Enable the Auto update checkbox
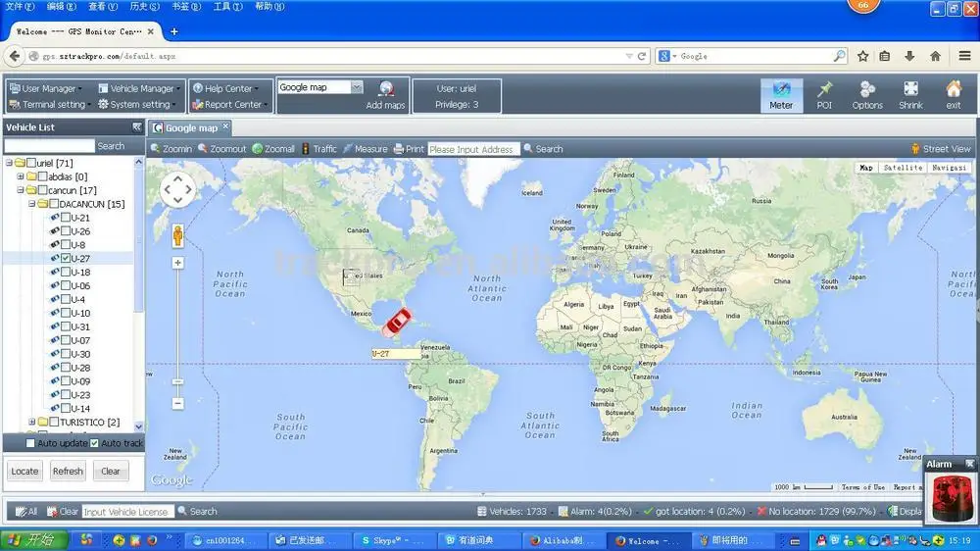 click(x=30, y=443)
